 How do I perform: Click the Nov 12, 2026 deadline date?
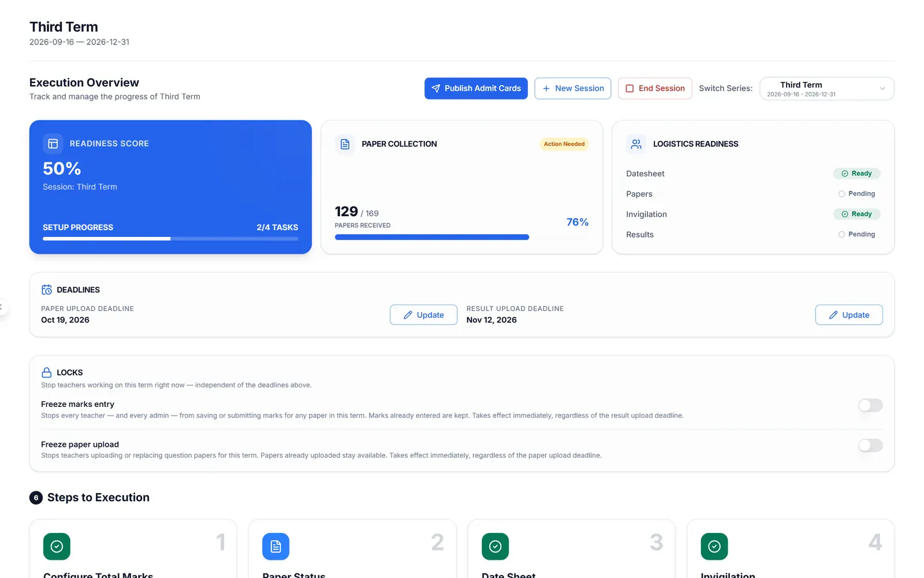pos(491,320)
